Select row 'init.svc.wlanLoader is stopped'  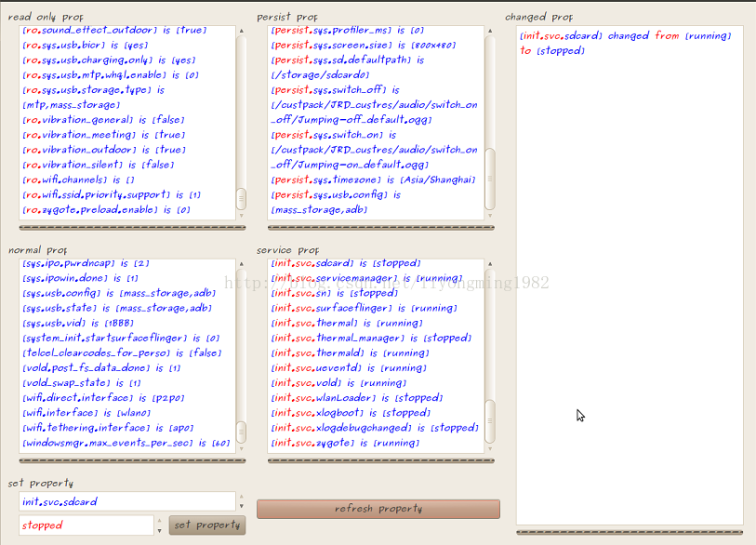click(357, 398)
